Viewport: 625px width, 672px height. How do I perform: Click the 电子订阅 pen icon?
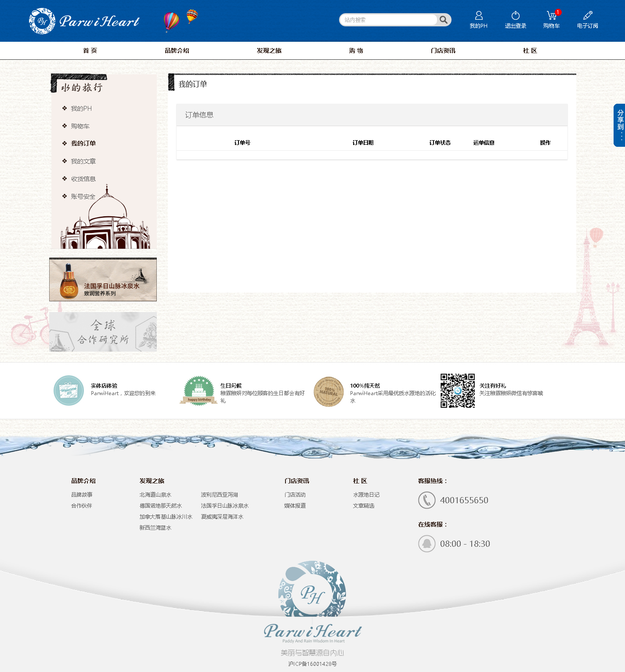coord(588,16)
